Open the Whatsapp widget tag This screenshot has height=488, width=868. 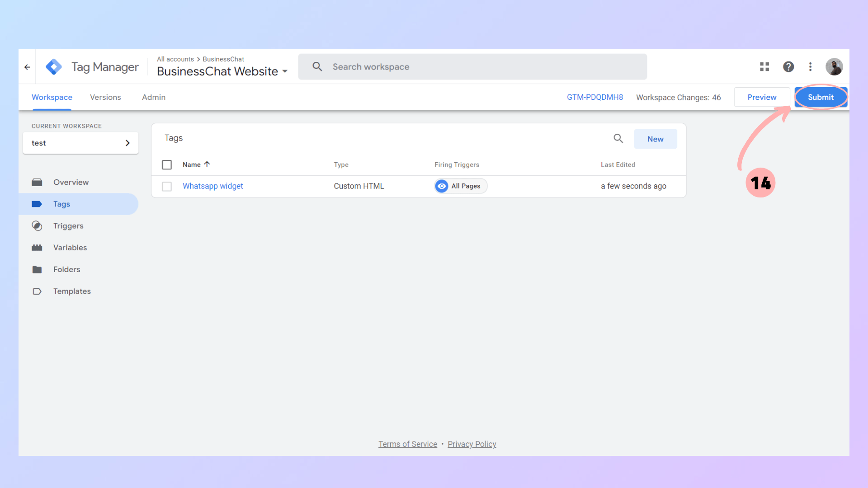(x=212, y=186)
